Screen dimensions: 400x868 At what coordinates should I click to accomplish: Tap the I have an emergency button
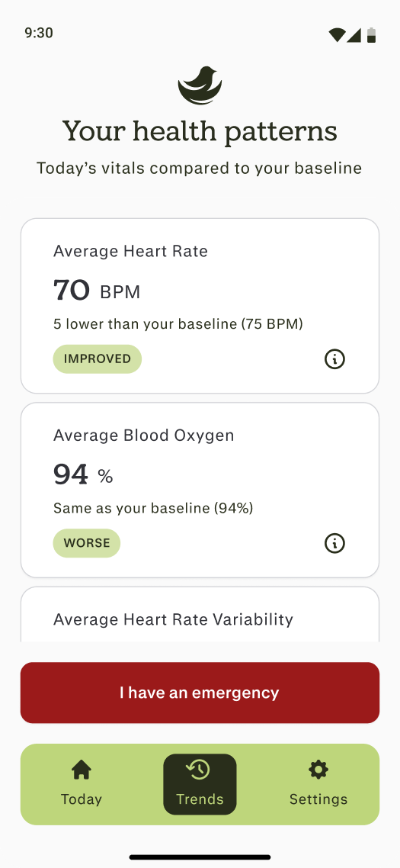200,693
